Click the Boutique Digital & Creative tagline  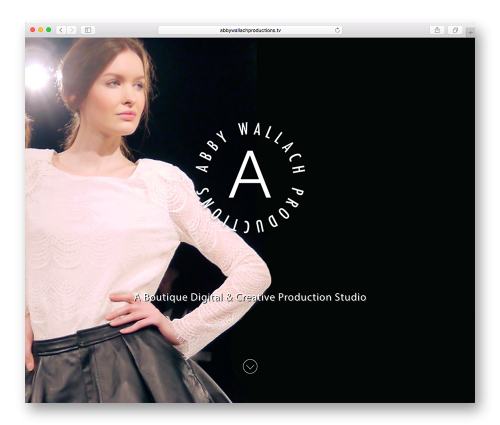250,297
